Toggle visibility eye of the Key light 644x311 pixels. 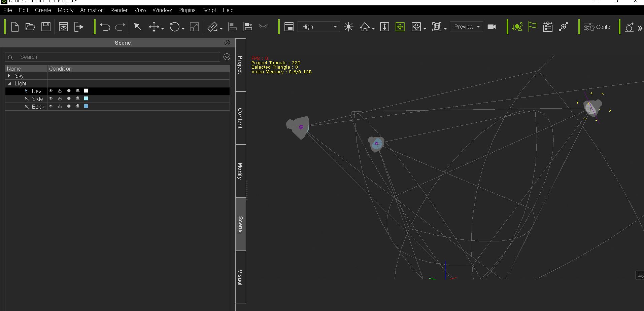pos(51,91)
